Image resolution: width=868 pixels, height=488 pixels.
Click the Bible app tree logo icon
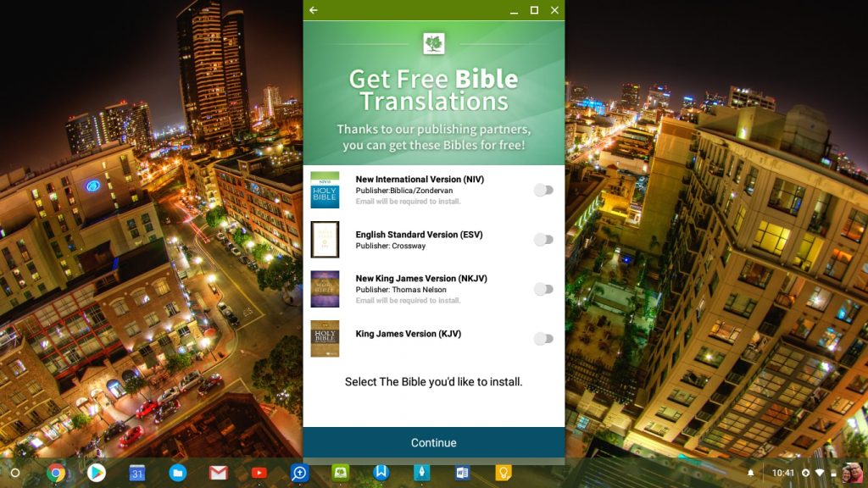pyautogui.click(x=434, y=44)
